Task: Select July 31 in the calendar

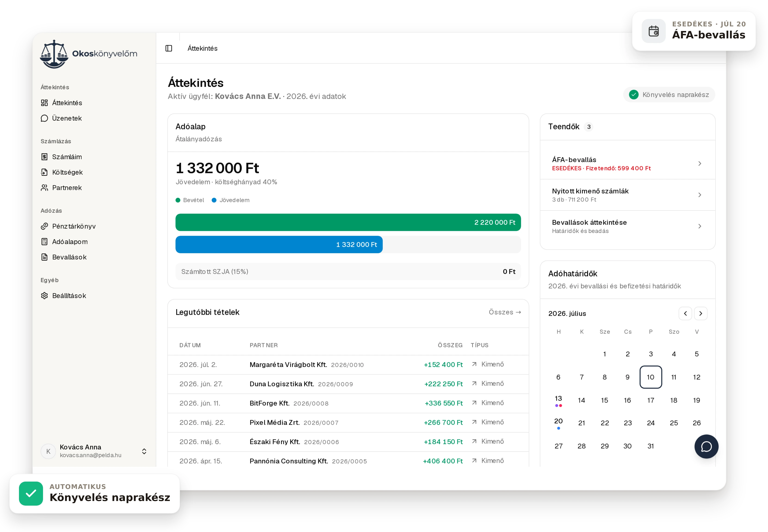Action: (x=651, y=446)
